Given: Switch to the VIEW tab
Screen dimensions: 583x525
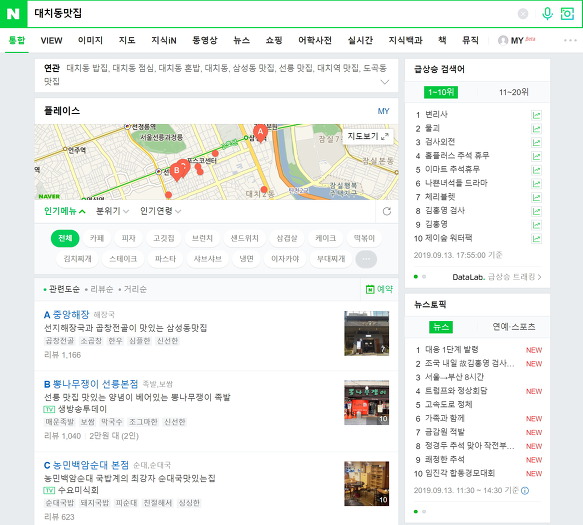Looking at the screenshot, I should (51, 40).
